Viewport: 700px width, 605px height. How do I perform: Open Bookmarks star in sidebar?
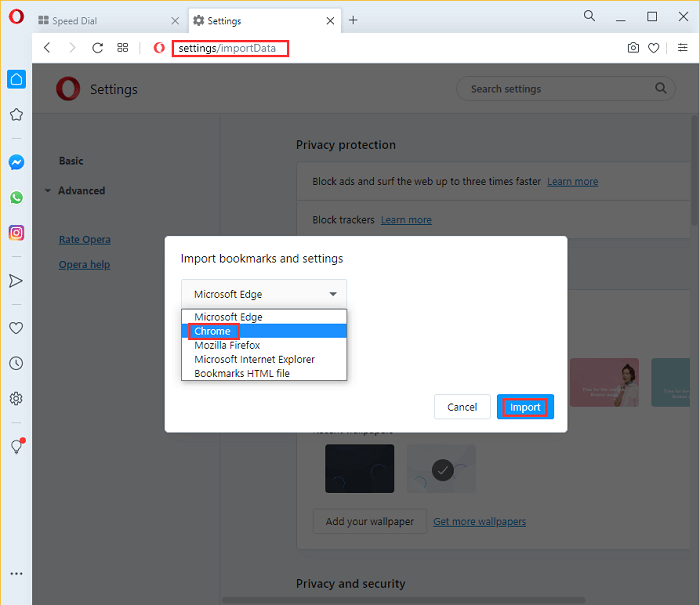[16, 115]
